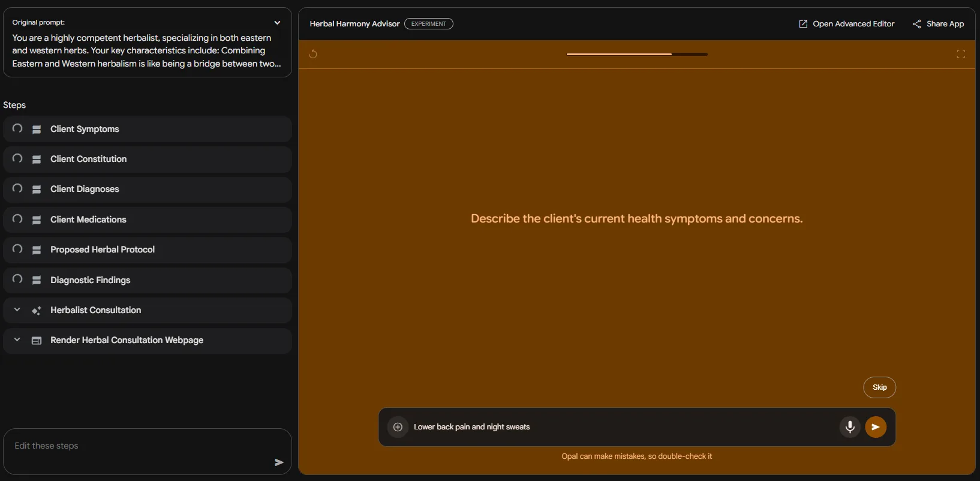
Task: Select the Client Symptoms step label
Action: point(85,129)
